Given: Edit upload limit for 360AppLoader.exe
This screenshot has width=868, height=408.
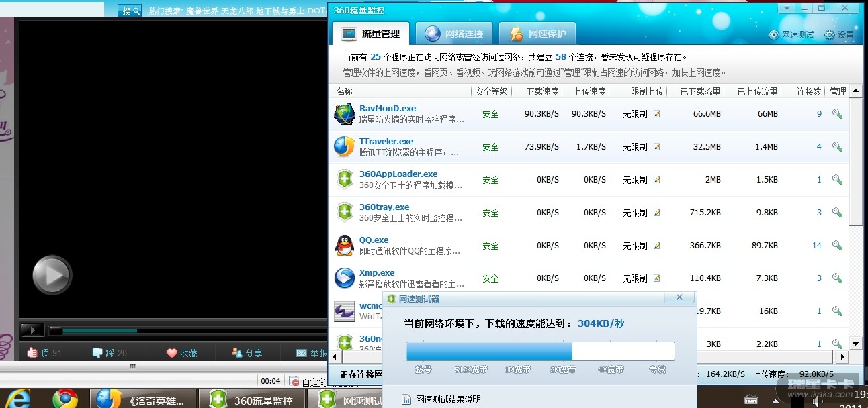Looking at the screenshot, I should point(657,180).
